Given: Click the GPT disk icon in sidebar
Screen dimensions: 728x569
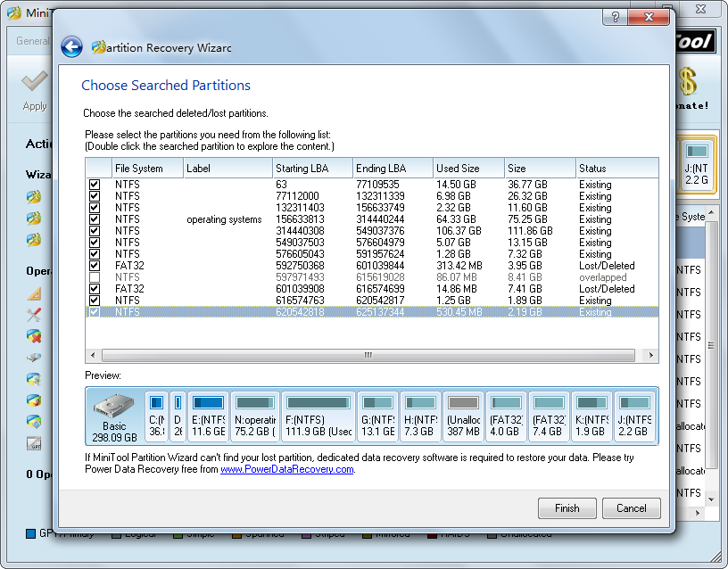Looking at the screenshot, I should click(34, 443).
